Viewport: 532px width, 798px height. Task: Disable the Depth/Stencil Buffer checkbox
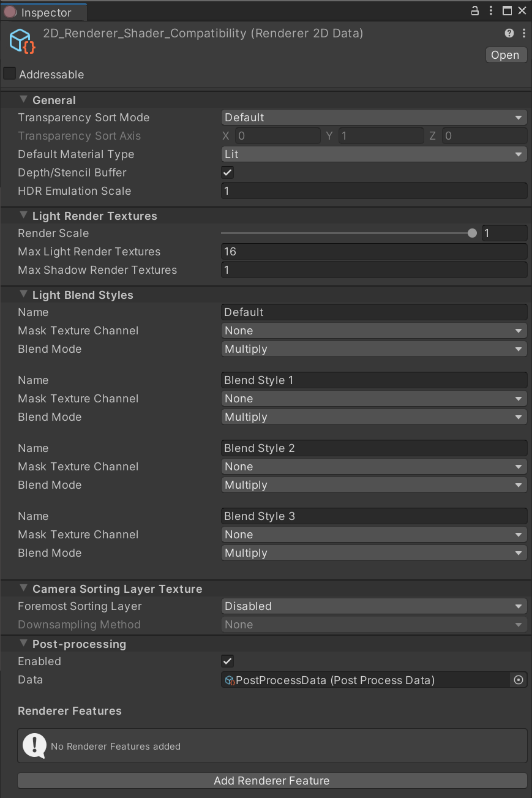(227, 172)
